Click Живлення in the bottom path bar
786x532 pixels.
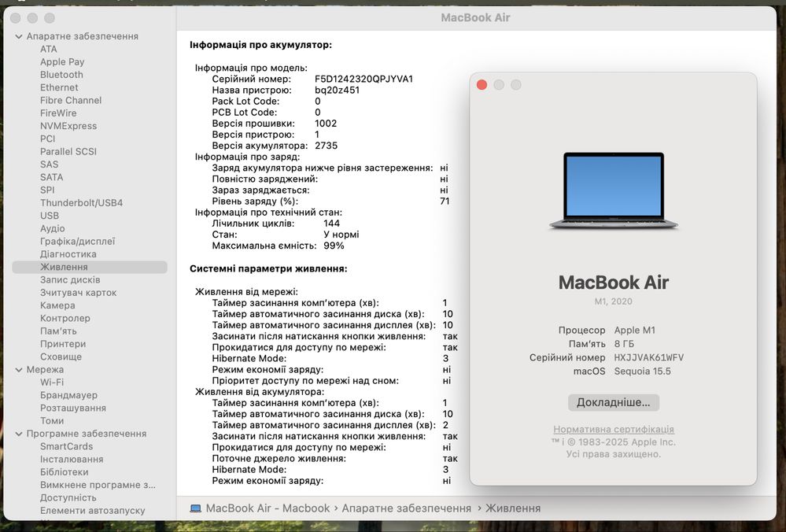(513, 508)
